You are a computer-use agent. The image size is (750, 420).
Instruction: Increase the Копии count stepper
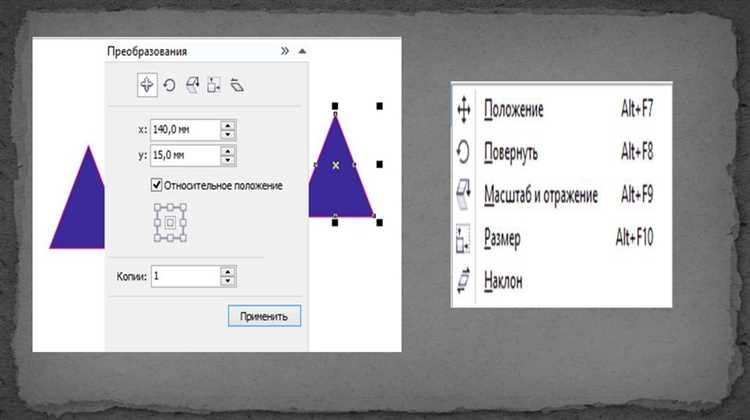tap(228, 272)
